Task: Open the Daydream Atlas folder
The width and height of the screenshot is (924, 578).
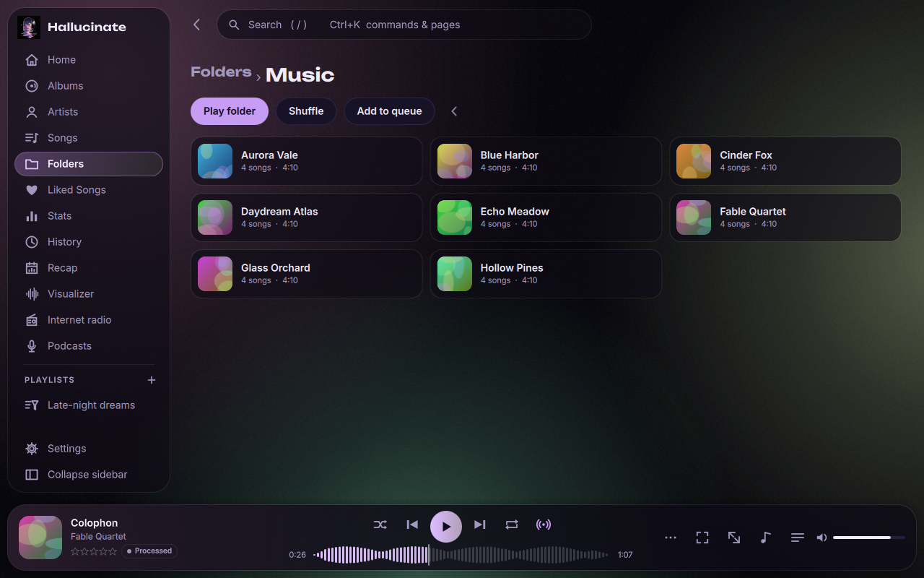Action: click(307, 217)
